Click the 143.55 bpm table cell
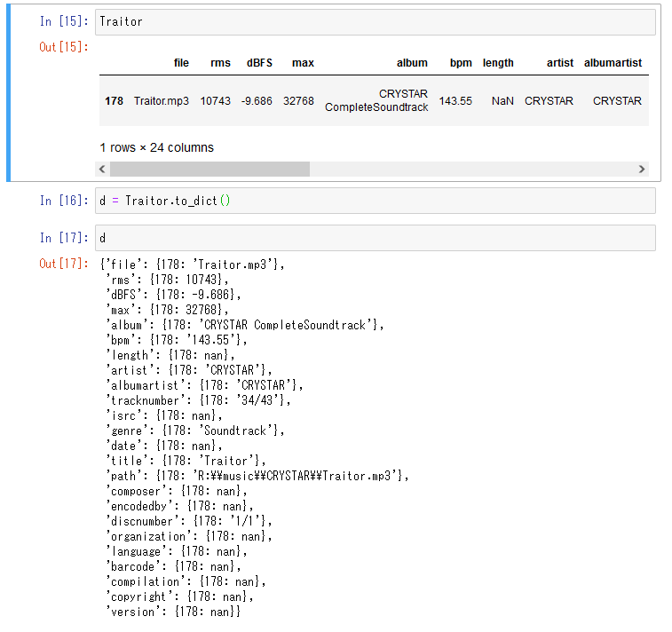672x632 pixels. coord(455,101)
